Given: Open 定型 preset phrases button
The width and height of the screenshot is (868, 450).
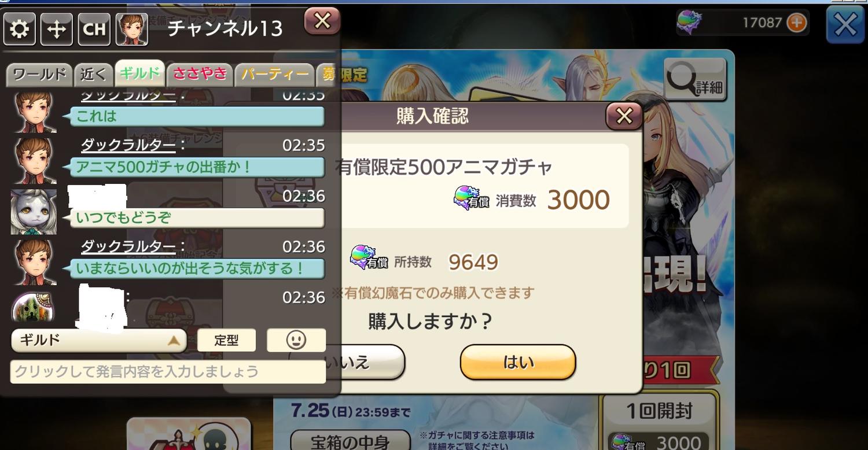Looking at the screenshot, I should pos(226,340).
